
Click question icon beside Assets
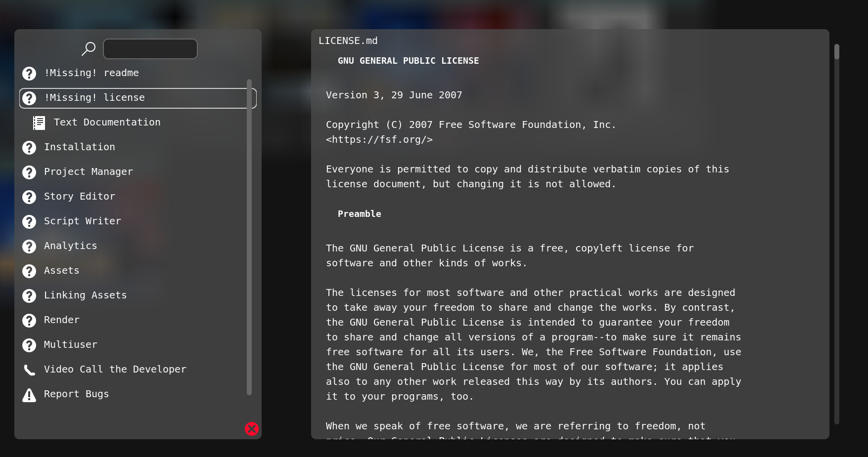pos(29,271)
